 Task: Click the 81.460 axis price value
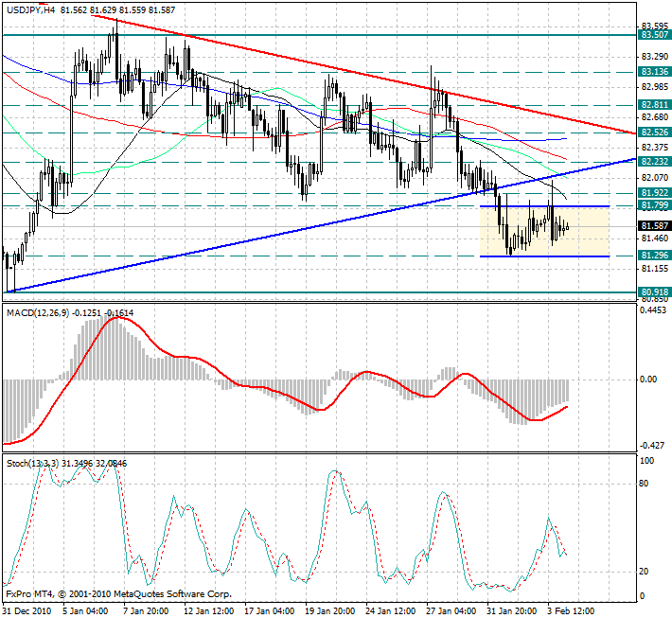pyautogui.click(x=654, y=238)
